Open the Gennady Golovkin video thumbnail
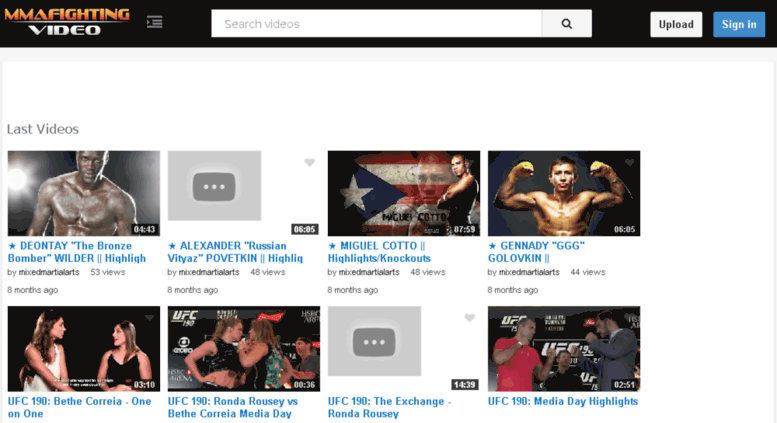 tap(564, 193)
